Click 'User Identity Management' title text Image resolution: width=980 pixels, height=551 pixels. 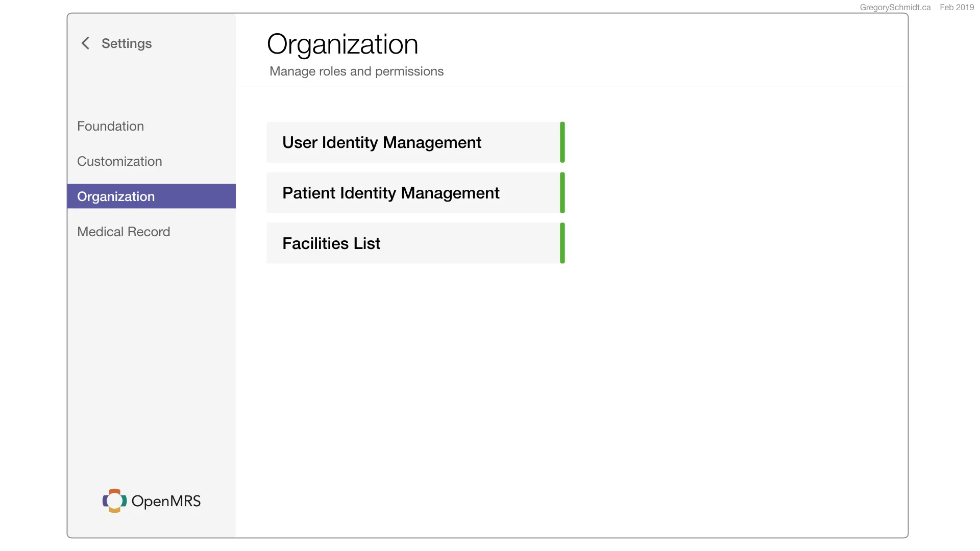pyautogui.click(x=381, y=142)
